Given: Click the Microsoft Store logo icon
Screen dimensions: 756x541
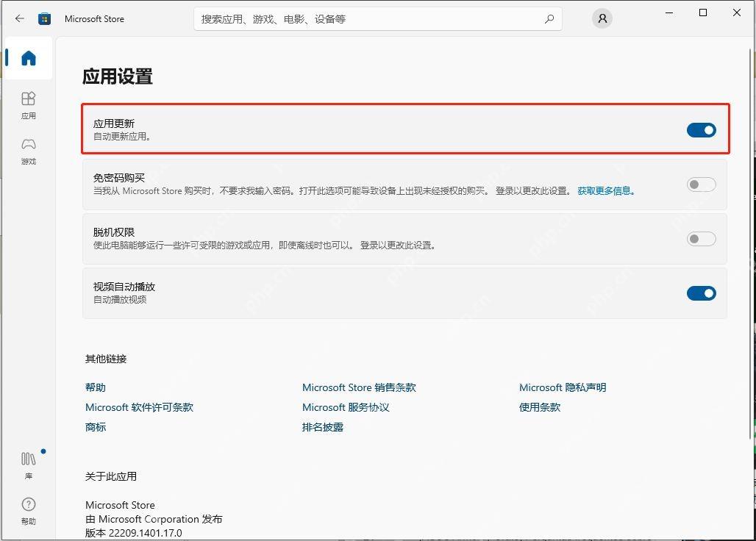Looking at the screenshot, I should 45,19.
